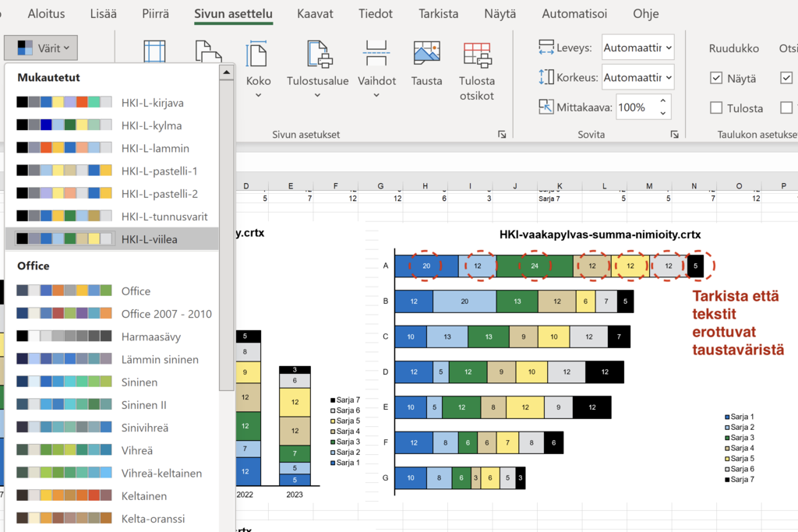The width and height of the screenshot is (798, 532).
Task: Open the Sovita group dialog launcher
Action: (674, 135)
